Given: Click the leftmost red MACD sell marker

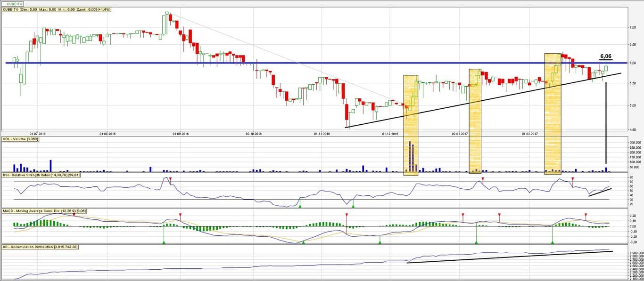Looking at the screenshot, I should (x=74, y=215).
